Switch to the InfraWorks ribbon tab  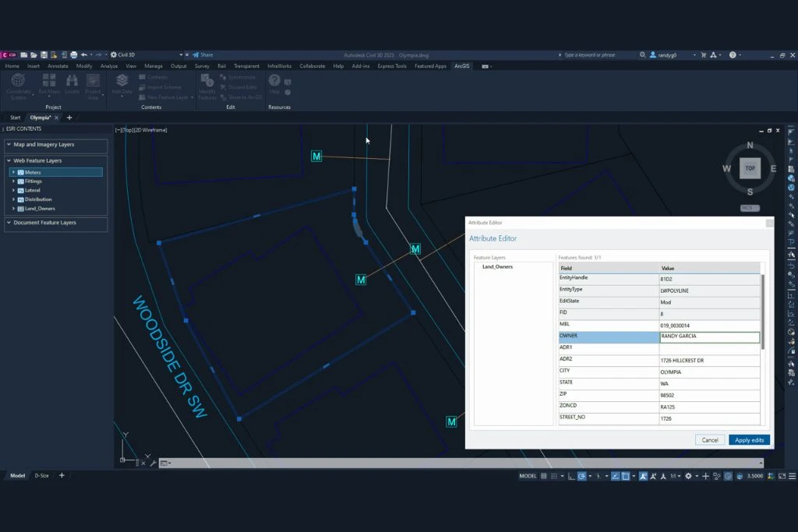(280, 66)
